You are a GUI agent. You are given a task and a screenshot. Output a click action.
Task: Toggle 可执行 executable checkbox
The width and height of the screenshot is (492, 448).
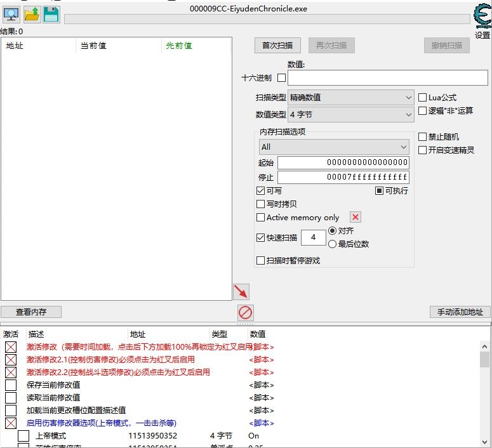tap(379, 191)
